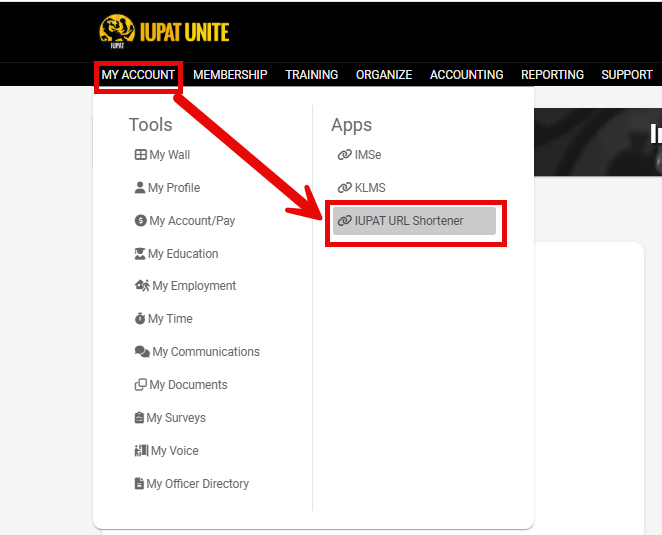Click the Tools section heading
Viewport: 662px width, 535px height.
coord(150,125)
